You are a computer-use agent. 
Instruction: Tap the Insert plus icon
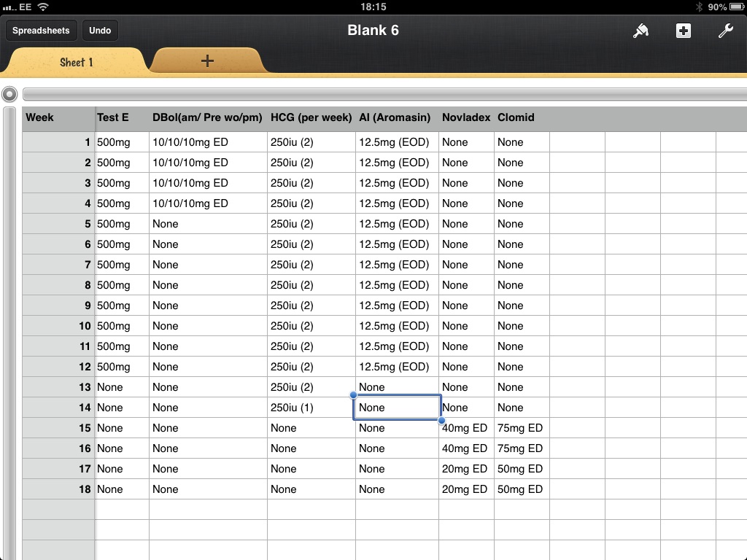(683, 31)
